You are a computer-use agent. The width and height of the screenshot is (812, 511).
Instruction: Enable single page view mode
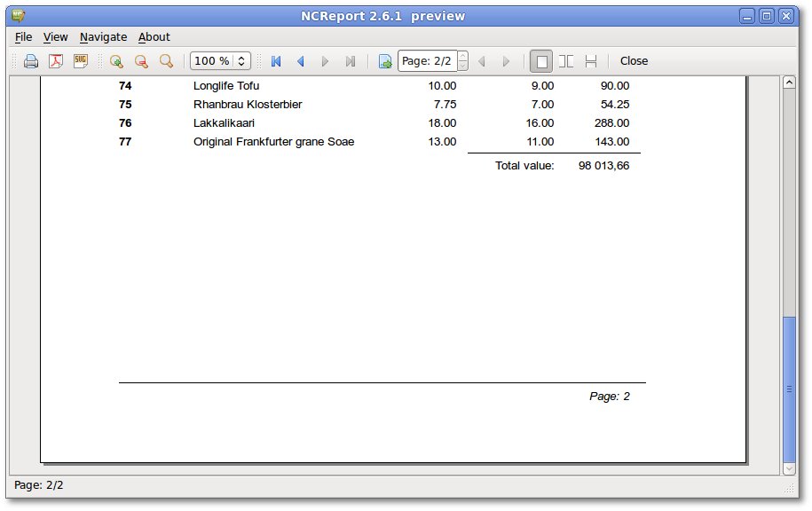pos(541,61)
